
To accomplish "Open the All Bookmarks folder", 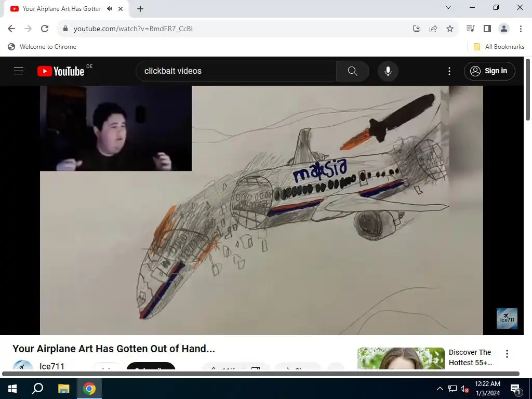I will point(499,47).
